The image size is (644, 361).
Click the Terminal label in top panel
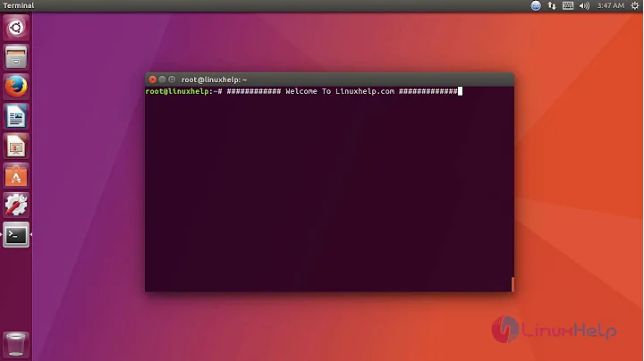19,5
